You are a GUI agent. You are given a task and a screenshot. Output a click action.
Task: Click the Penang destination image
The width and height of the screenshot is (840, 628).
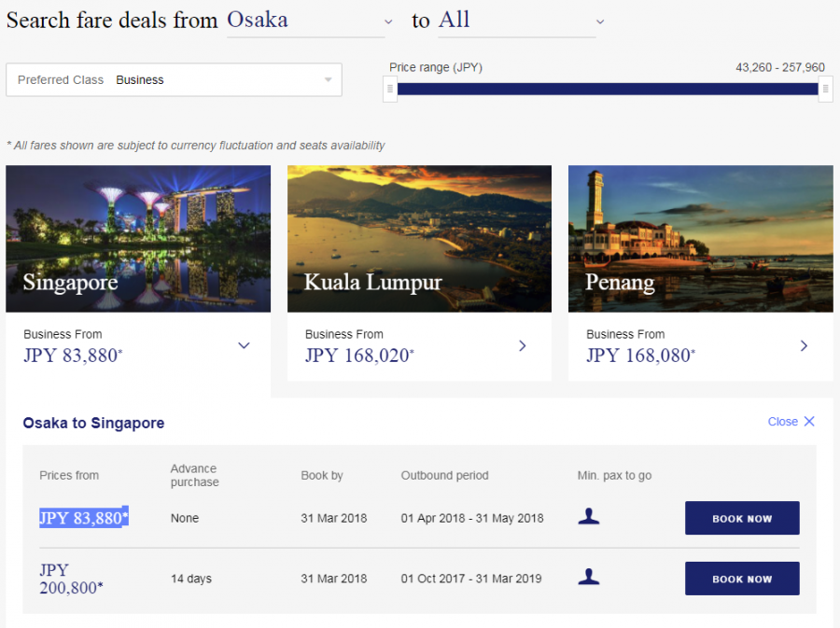tap(700, 238)
